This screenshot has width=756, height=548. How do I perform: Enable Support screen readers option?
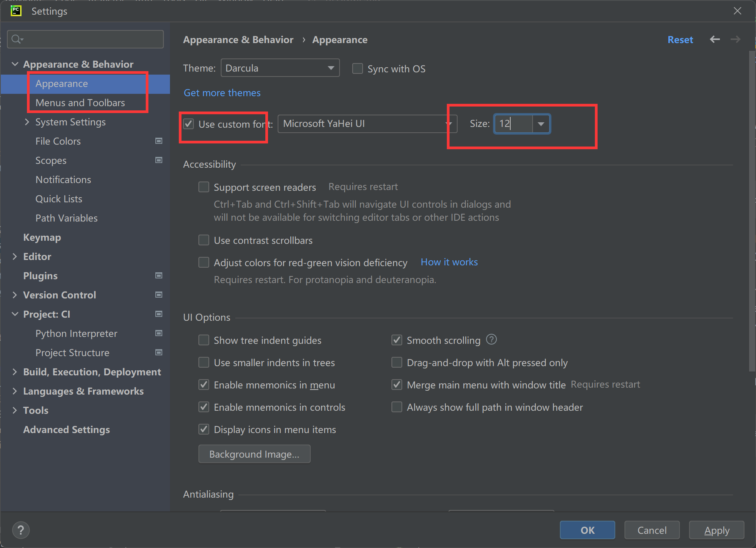[x=204, y=187]
